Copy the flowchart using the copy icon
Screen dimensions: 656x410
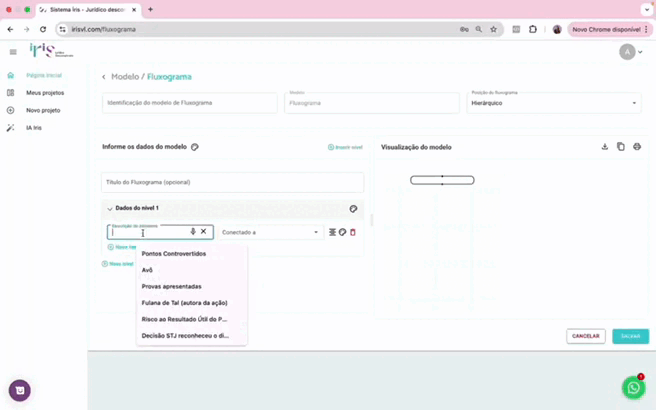point(621,147)
